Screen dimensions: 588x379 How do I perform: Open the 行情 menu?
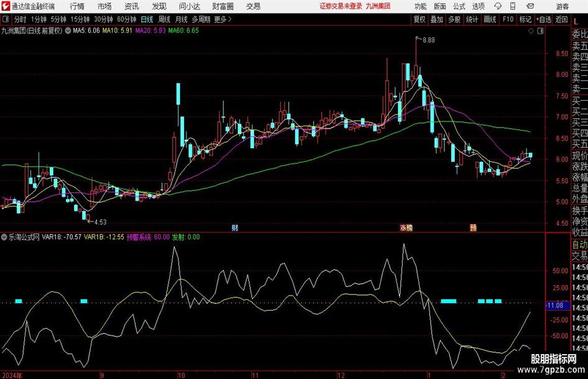coord(77,6)
